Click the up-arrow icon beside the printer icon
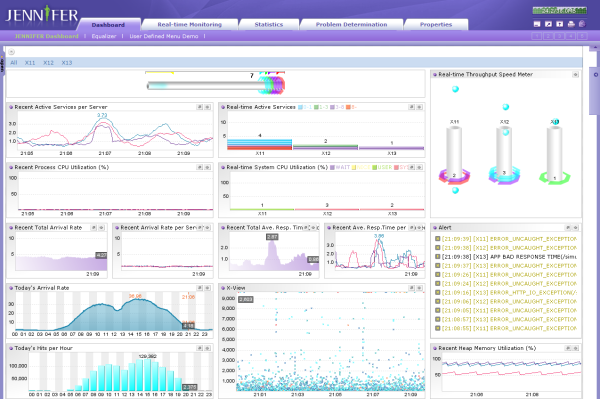Viewport: 600px width, 399px height. [559, 24]
